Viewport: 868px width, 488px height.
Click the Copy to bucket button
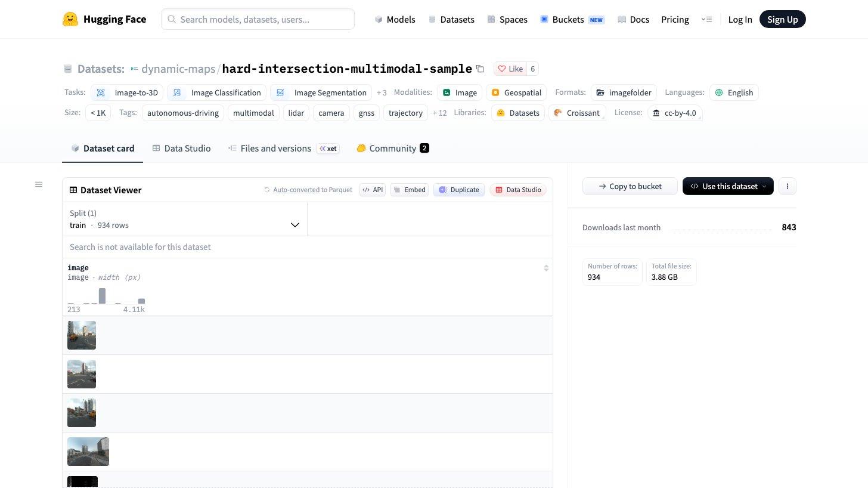tap(630, 186)
